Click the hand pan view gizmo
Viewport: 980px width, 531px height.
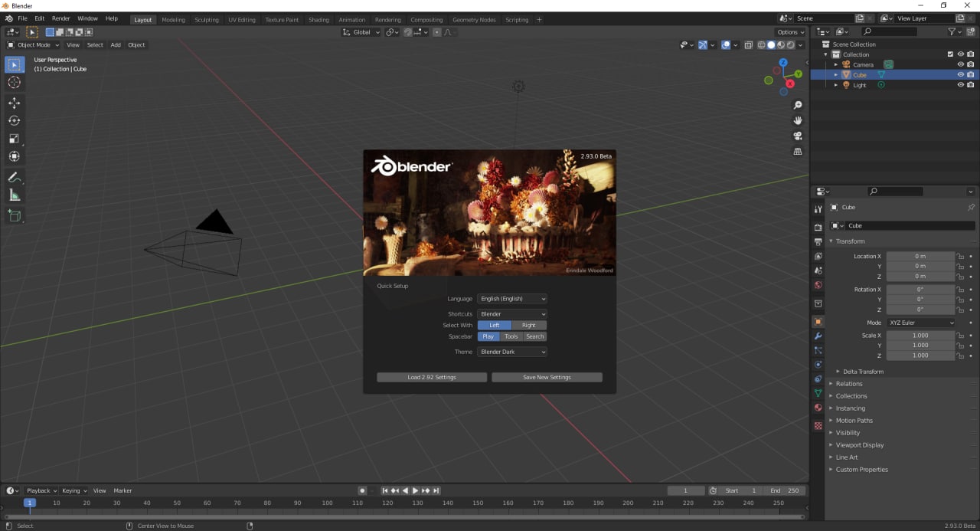[x=798, y=120]
